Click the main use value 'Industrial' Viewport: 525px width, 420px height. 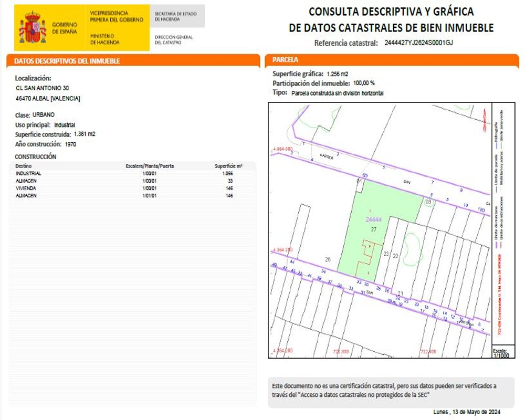(65, 125)
